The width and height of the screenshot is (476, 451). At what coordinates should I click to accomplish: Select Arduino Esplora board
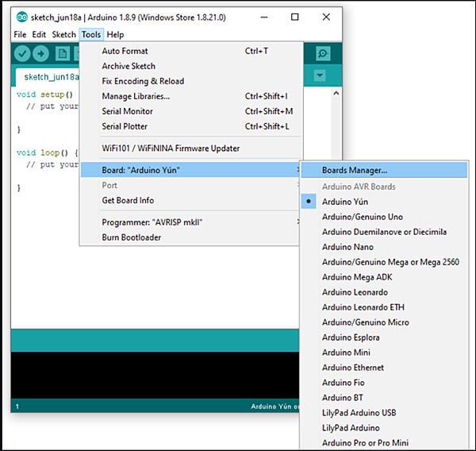[384, 337]
